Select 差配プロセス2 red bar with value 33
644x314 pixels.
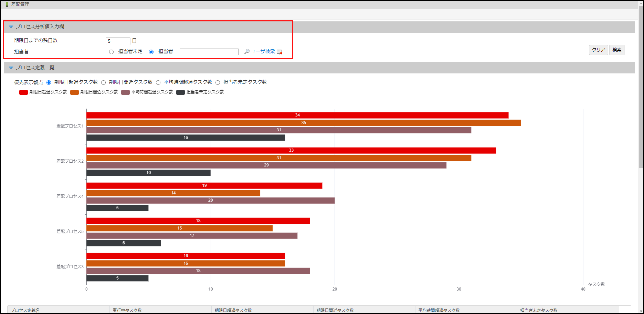(291, 150)
